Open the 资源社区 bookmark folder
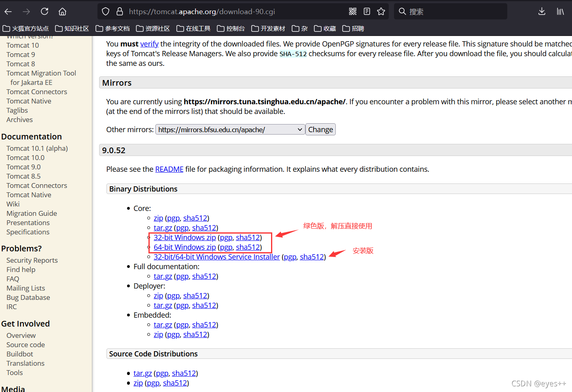572x392 pixels. click(153, 29)
